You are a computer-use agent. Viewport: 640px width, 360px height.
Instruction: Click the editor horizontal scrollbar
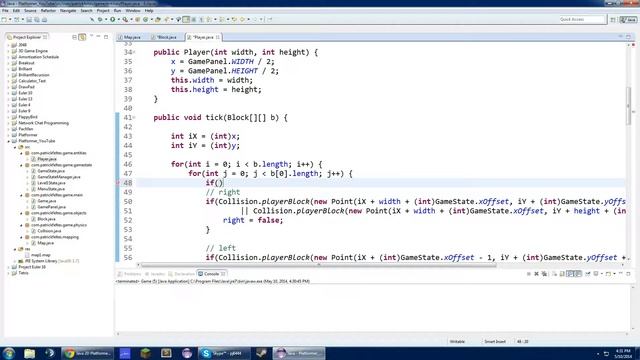pos(318,265)
